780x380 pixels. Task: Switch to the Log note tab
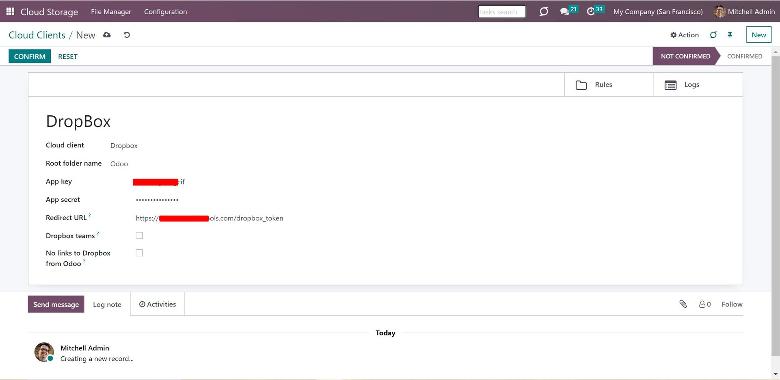click(107, 304)
